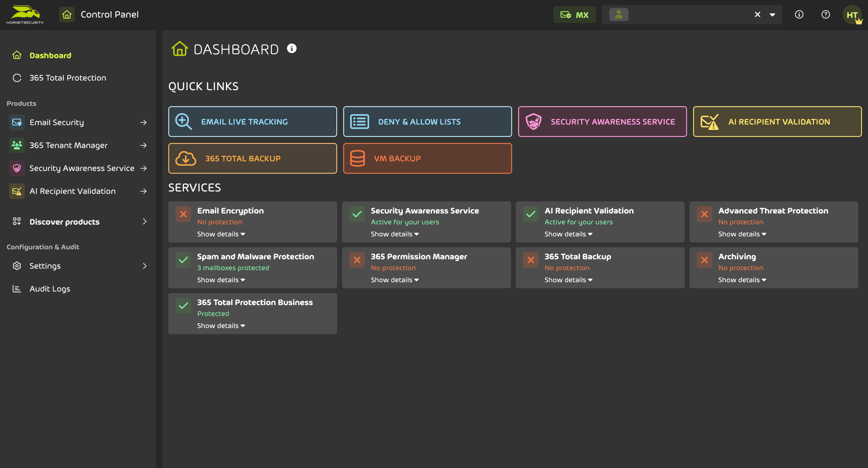Click '3 mailboxes protected' status text

click(x=233, y=268)
